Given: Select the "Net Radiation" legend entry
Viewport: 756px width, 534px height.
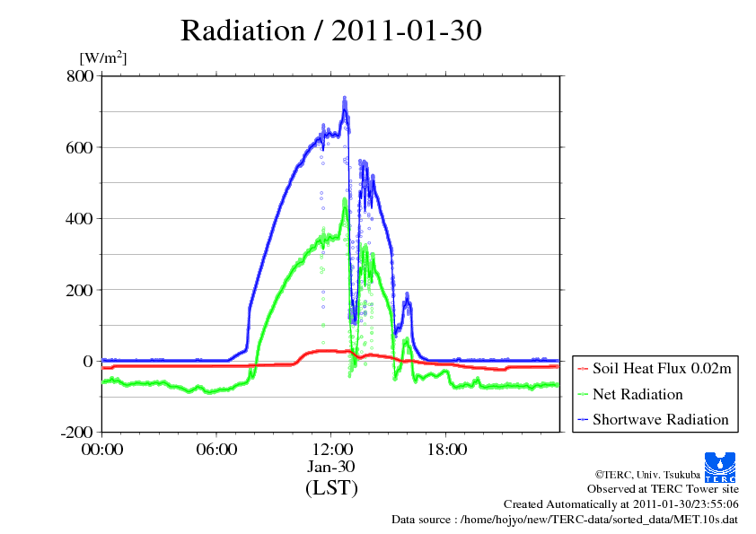Looking at the screenshot, I should pyautogui.click(x=630, y=394).
